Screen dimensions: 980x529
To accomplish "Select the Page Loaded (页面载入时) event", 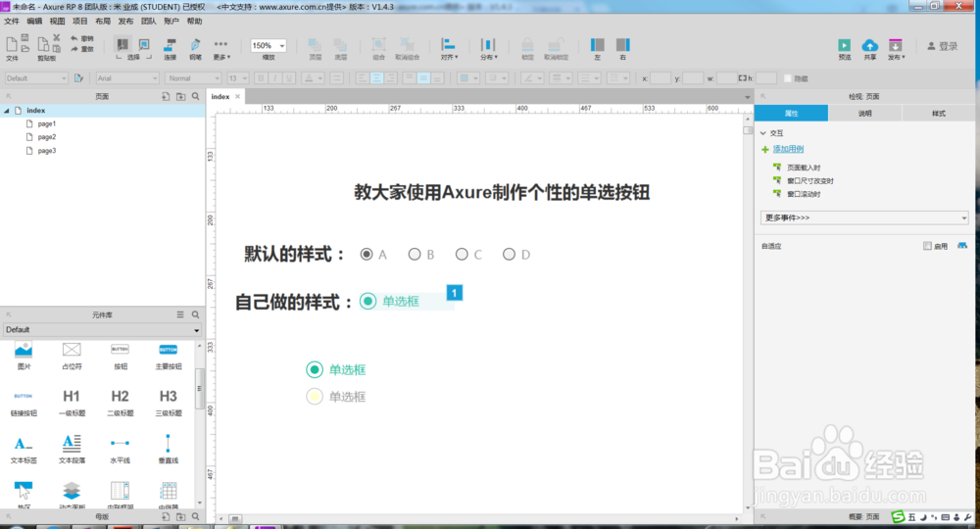I will pos(804,168).
